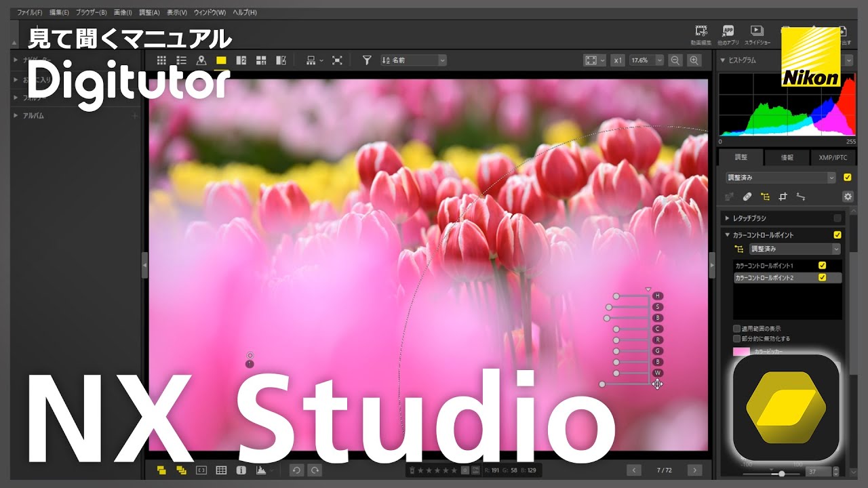Go to the previous image arrow
Viewport: 868px width, 488px height.
(x=633, y=470)
